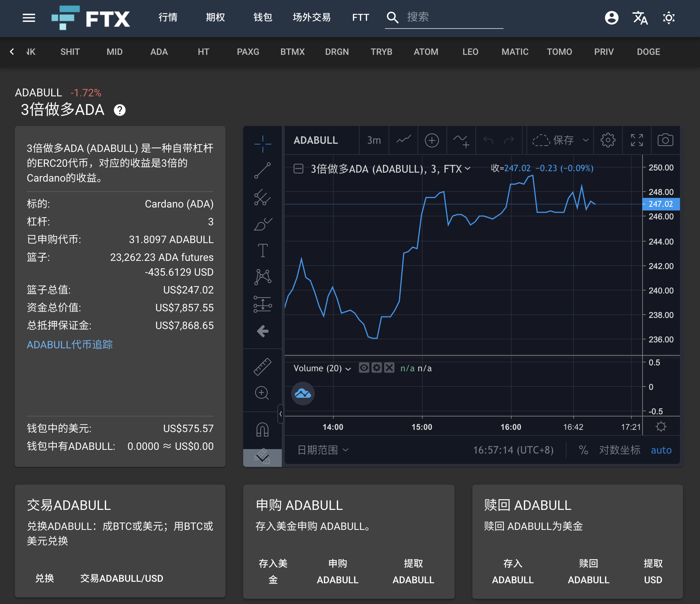
Task: Open the 16:57:14 (UTC+8) timezone menu
Action: pyautogui.click(x=513, y=450)
